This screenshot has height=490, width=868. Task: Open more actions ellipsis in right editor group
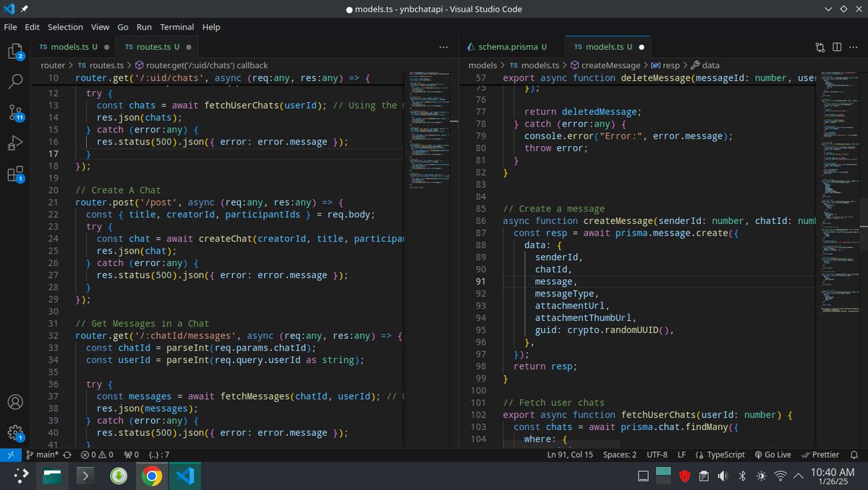coord(854,47)
